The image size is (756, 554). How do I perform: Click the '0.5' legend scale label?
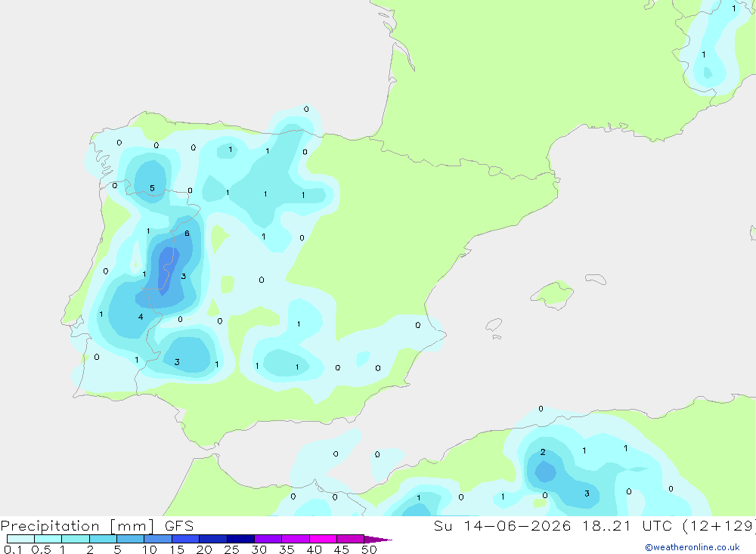point(41,549)
